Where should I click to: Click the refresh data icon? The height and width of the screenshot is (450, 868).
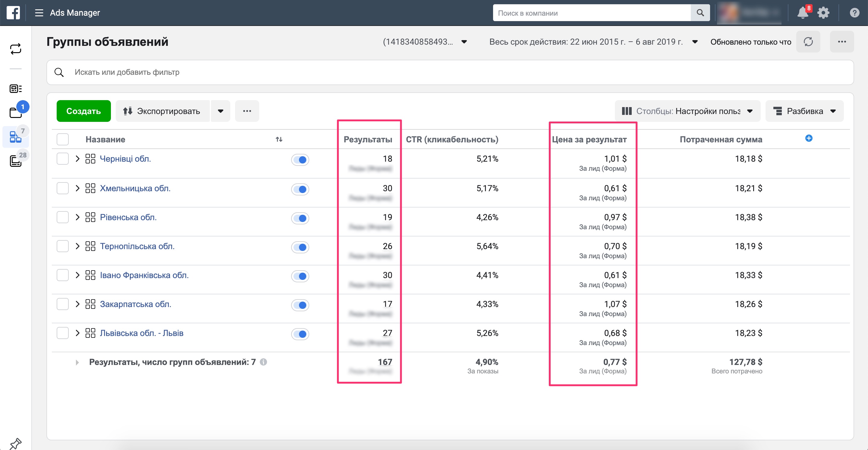(x=808, y=42)
